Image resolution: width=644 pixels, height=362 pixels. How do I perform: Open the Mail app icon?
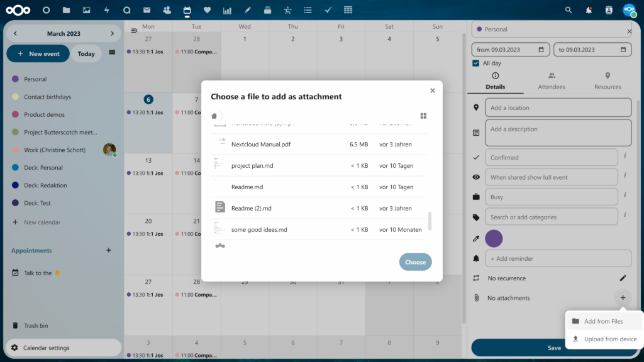click(x=146, y=9)
